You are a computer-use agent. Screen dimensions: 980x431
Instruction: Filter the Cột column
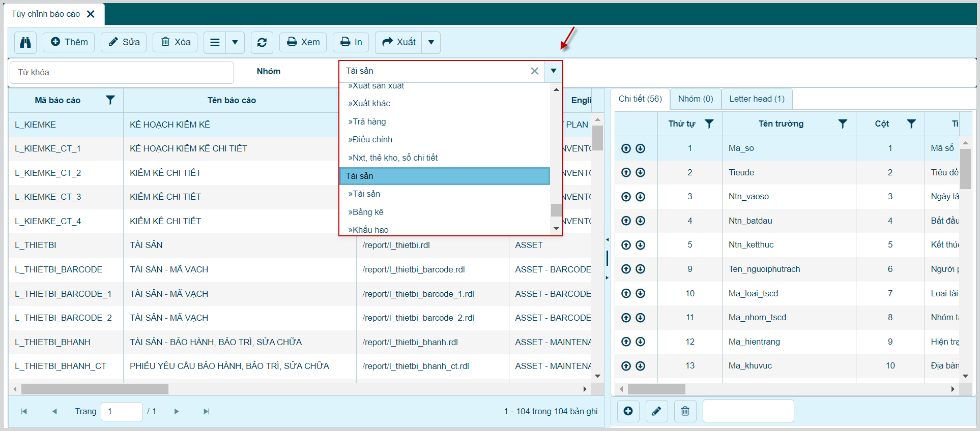pyautogui.click(x=911, y=124)
